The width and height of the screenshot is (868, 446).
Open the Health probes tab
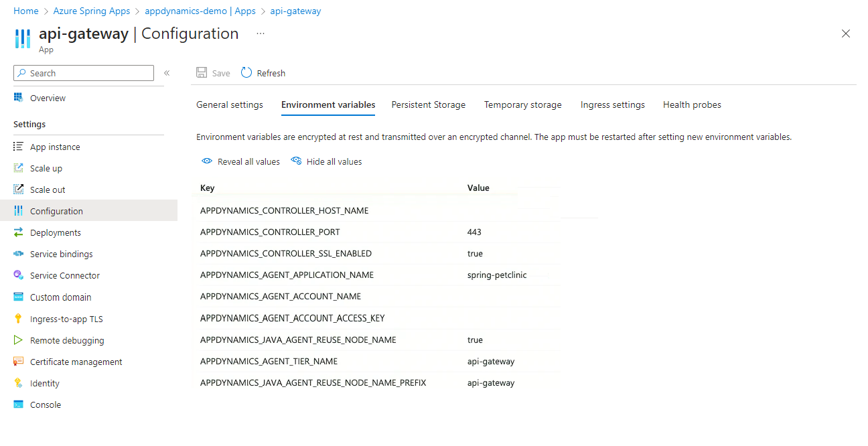pyautogui.click(x=692, y=104)
